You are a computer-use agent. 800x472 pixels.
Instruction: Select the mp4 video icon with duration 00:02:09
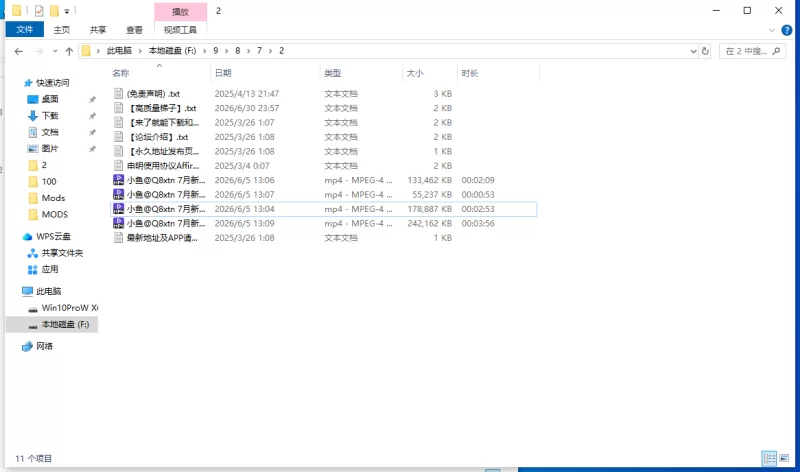pos(118,180)
